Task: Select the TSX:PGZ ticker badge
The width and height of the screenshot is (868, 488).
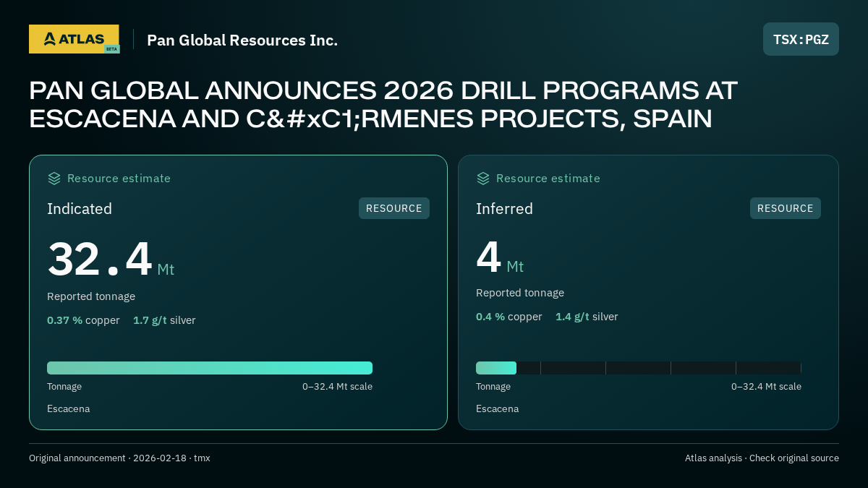Action: 801,39
